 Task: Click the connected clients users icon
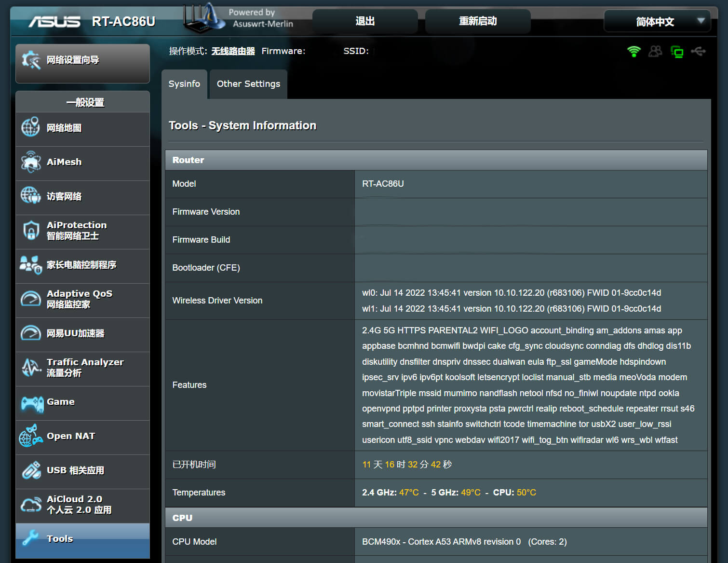coord(655,51)
